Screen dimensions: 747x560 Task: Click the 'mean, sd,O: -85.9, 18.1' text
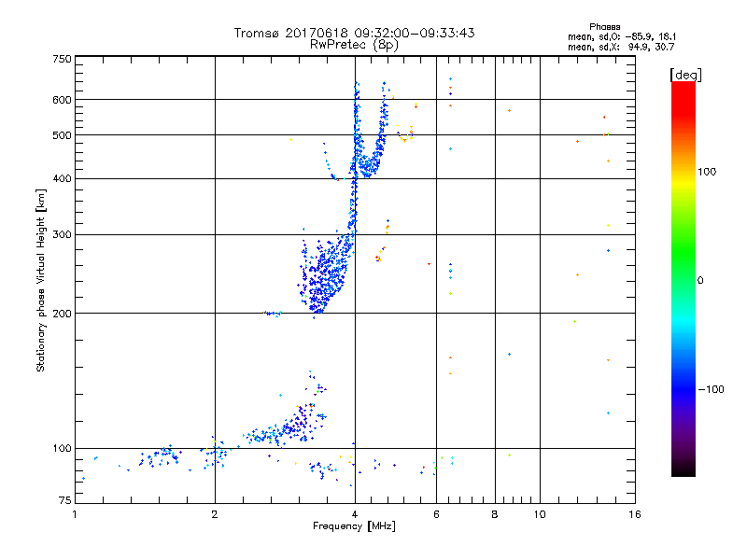(622, 36)
